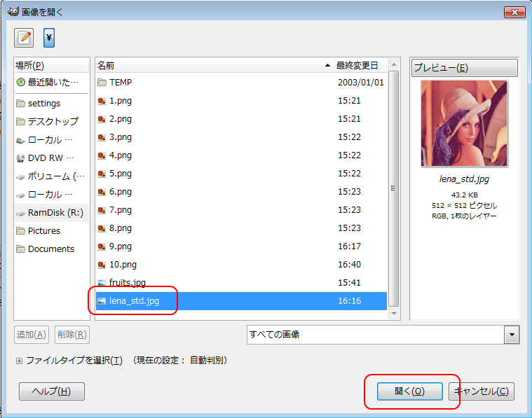Select the file 8.png
Image resolution: width=532 pixels, height=418 pixels.
241,228
